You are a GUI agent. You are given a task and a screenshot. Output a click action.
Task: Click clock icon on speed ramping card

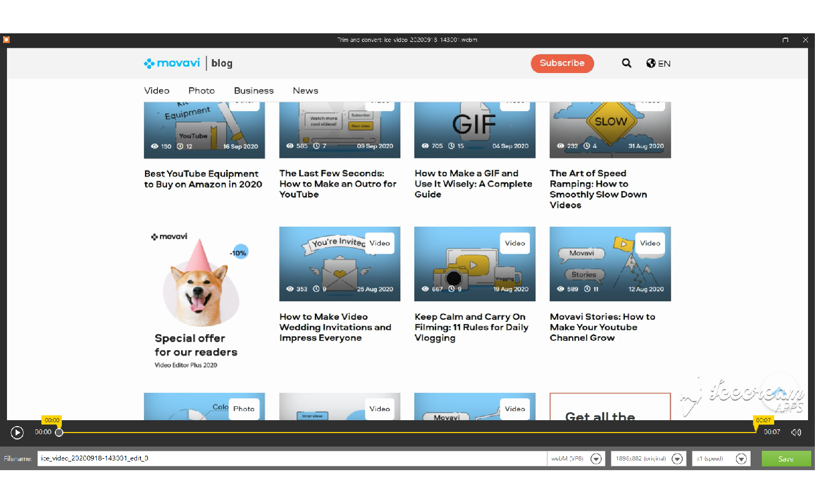[x=587, y=146]
